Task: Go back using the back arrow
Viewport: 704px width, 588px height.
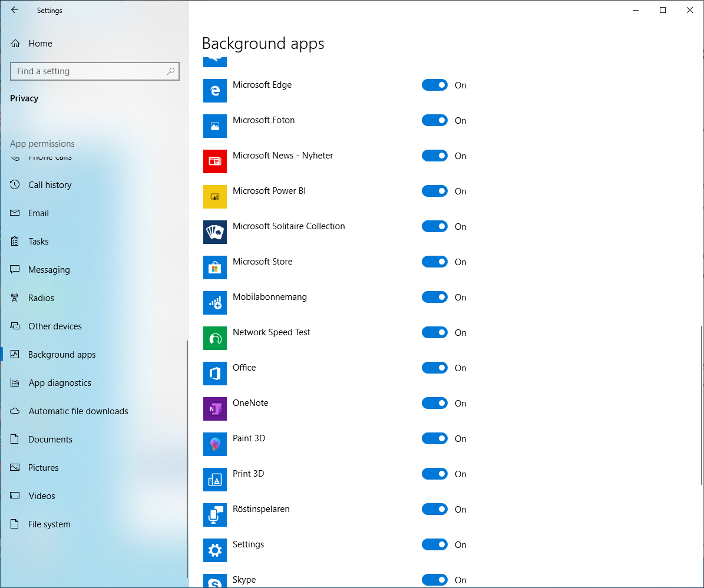Action: point(15,10)
